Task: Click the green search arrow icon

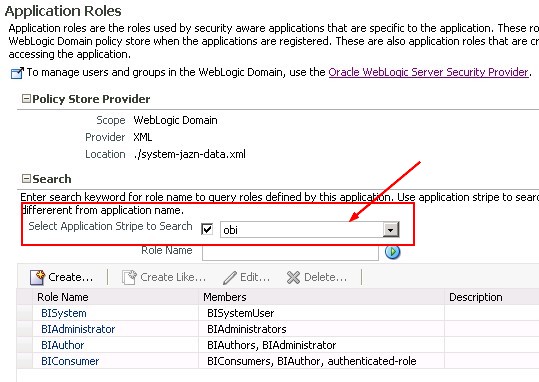Action: (x=392, y=252)
